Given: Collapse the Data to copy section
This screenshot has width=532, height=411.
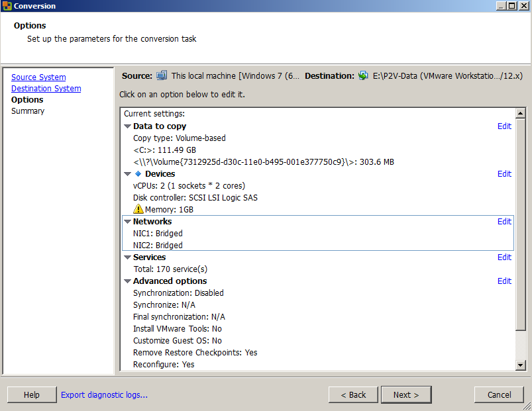Looking at the screenshot, I should click(x=128, y=126).
